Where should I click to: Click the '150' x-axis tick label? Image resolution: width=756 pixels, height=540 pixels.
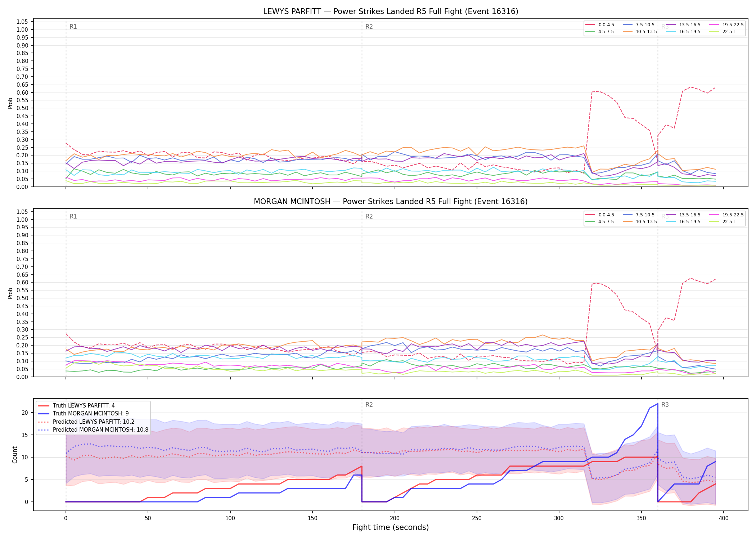click(312, 518)
